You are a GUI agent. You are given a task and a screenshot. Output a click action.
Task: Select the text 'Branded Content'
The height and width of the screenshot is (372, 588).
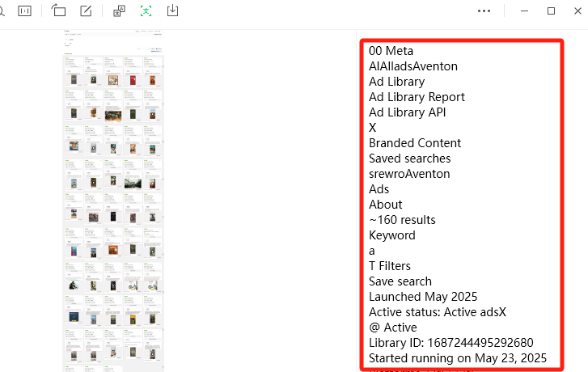[x=415, y=143]
